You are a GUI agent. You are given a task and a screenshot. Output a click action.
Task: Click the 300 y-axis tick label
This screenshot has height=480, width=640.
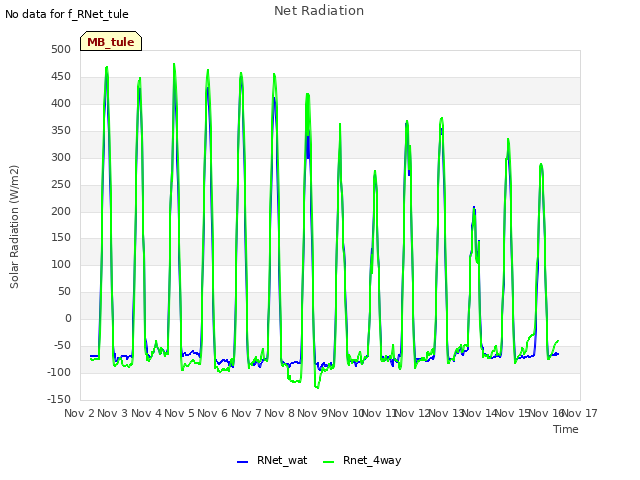click(61, 157)
